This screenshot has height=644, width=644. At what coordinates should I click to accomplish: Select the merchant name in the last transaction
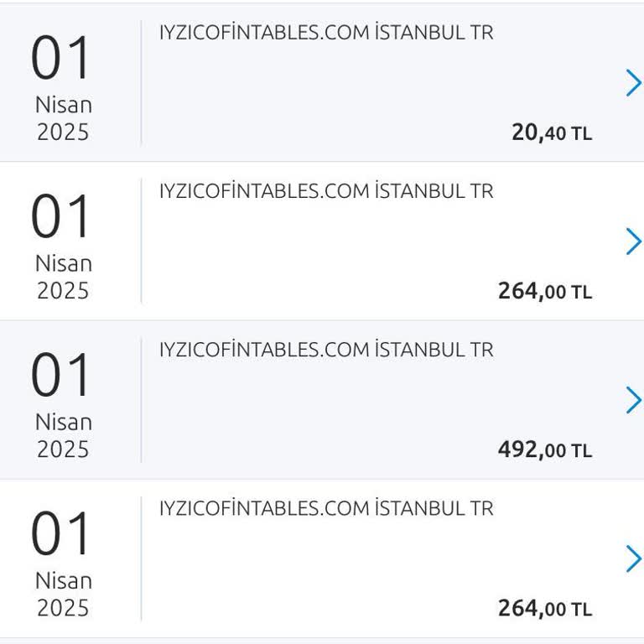[x=326, y=508]
